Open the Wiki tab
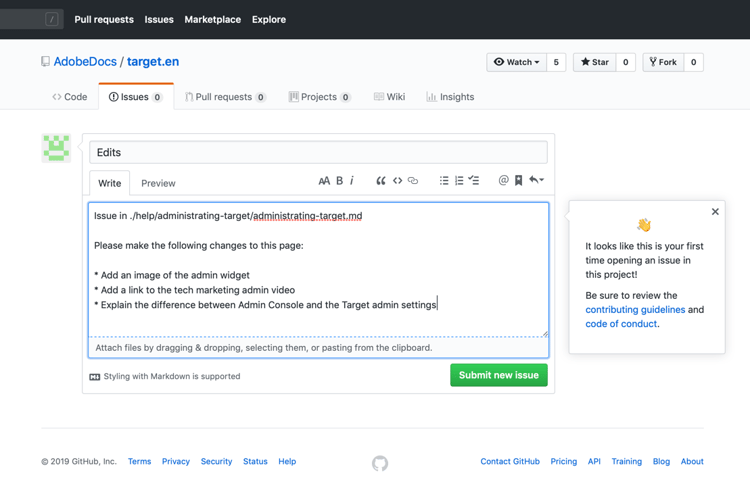This screenshot has width=750, height=486. point(389,97)
